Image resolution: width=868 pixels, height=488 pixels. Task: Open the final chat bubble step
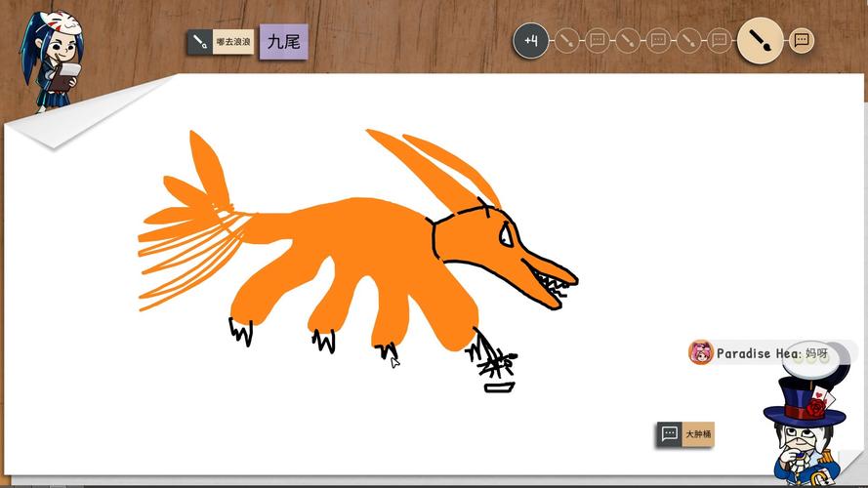[802, 41]
